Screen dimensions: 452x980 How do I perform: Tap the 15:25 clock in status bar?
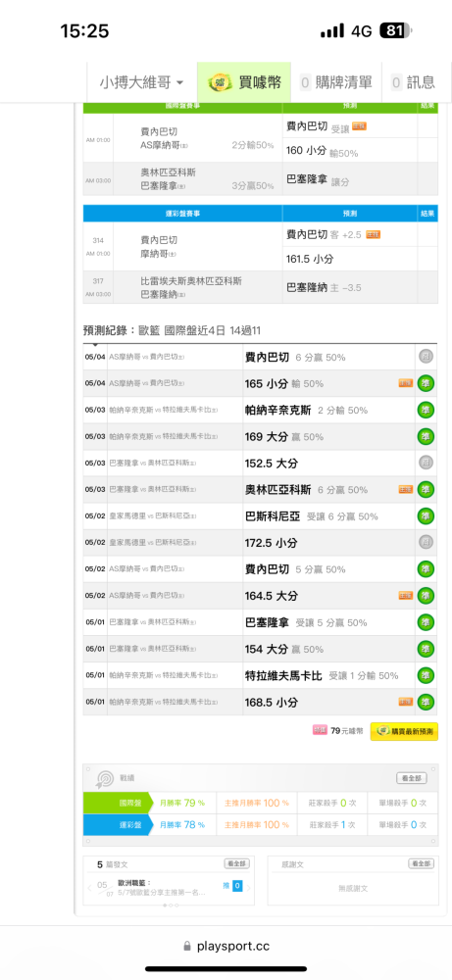click(x=84, y=30)
